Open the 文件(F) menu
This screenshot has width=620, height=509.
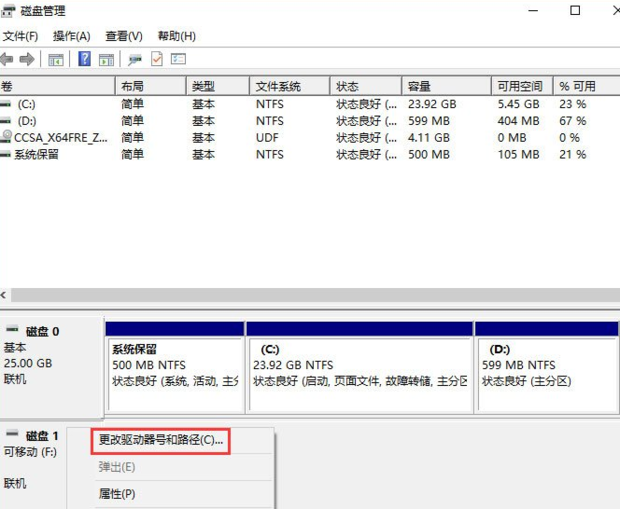pyautogui.click(x=21, y=36)
